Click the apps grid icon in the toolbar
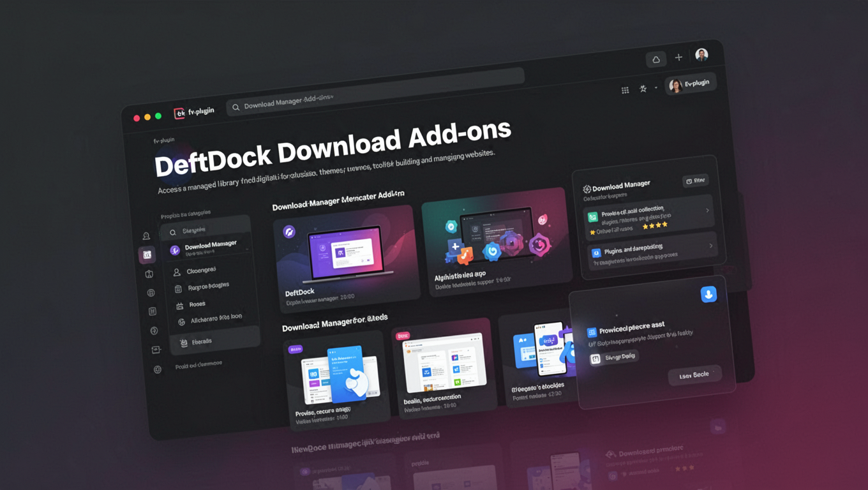868x490 pixels. tap(625, 90)
